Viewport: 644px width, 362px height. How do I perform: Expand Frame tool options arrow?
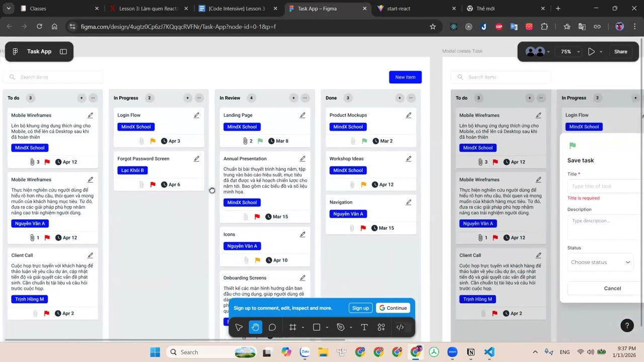click(303, 328)
